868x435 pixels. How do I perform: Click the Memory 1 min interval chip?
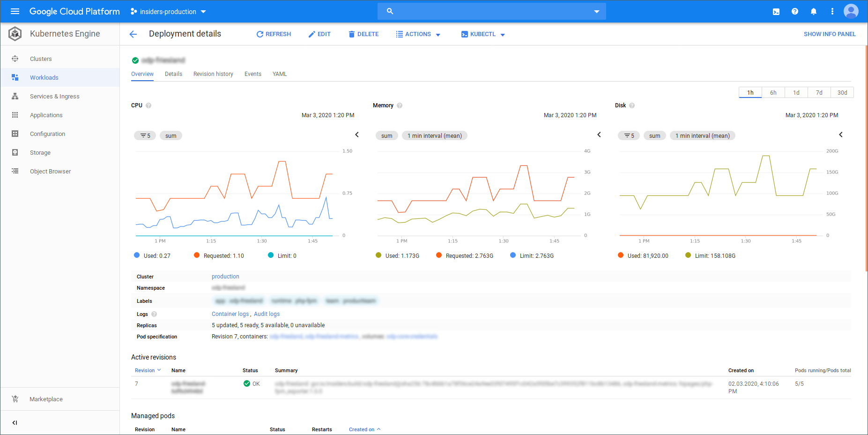pos(435,135)
